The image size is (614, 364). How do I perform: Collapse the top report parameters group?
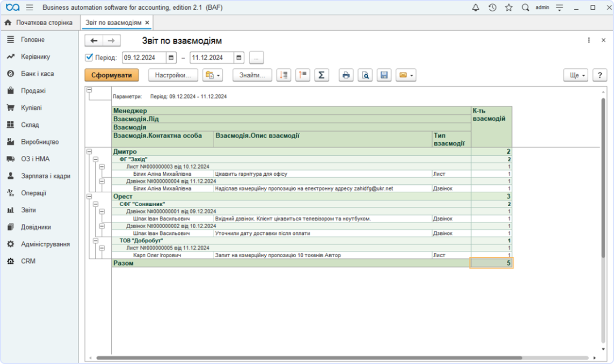coord(89,90)
